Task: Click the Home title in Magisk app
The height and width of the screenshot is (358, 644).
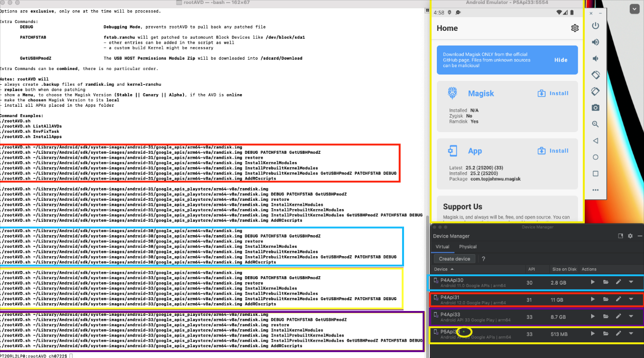Action: pos(447,28)
